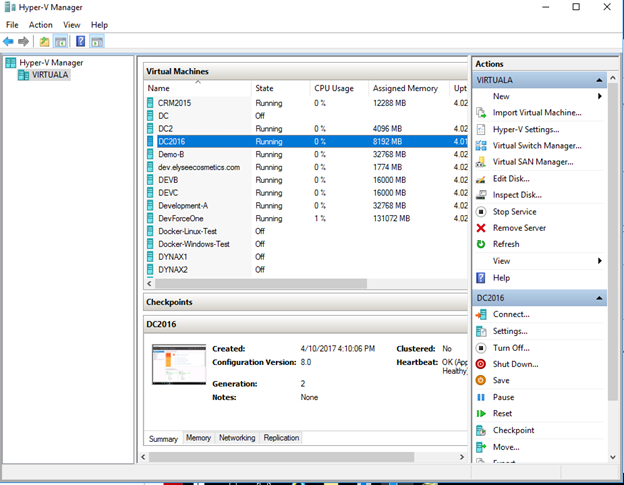The height and width of the screenshot is (485, 624).
Task: Click the Import Virtual Machine... action
Action: pos(537,113)
